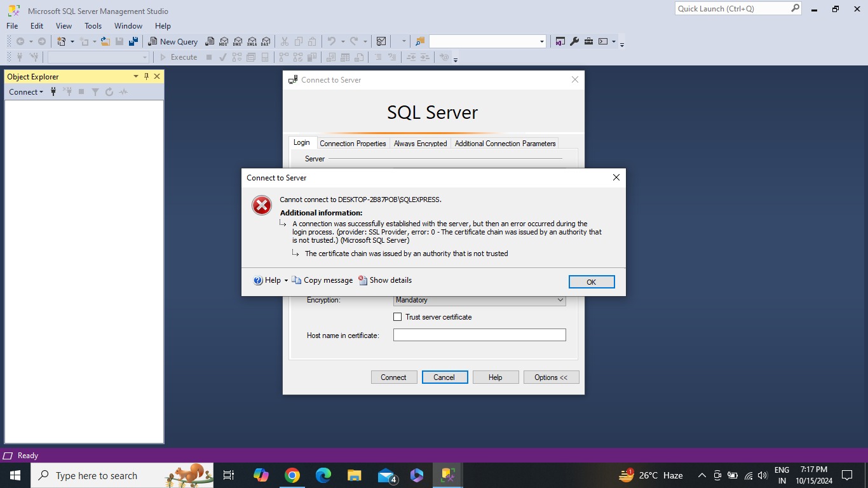868x488 pixels.
Task: Close the Connect to Server login dialog
Action: [575, 80]
